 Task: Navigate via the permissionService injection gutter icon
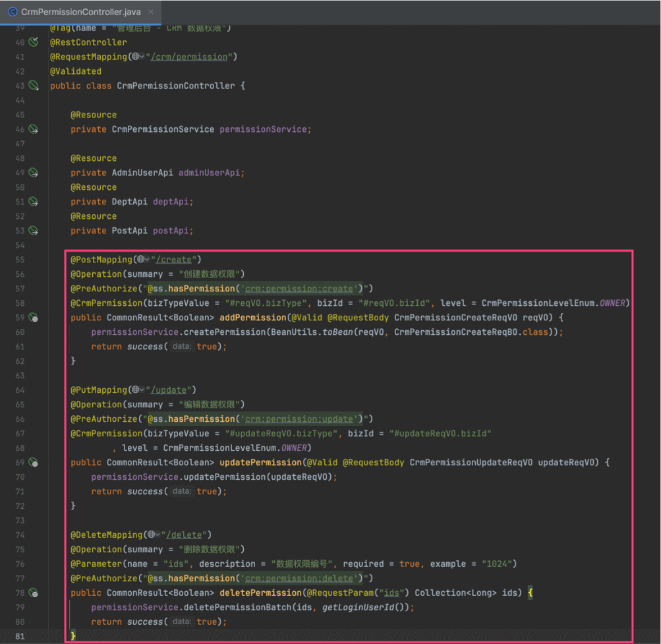coord(34,129)
